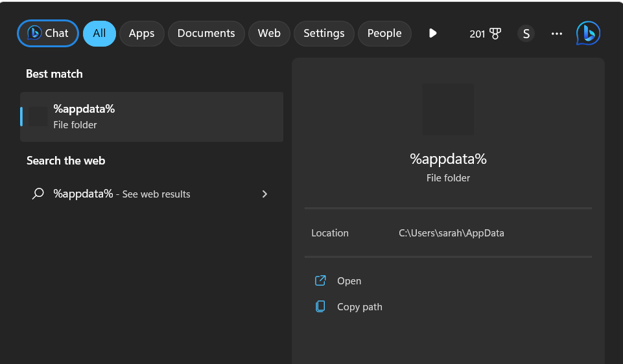Click the Open action's arrow icon
This screenshot has height=364, width=623.
coord(320,280)
